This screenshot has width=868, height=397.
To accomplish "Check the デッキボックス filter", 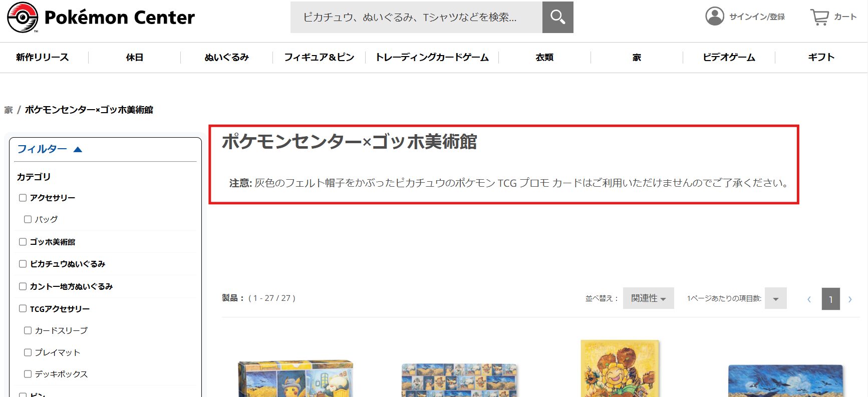I will 28,374.
